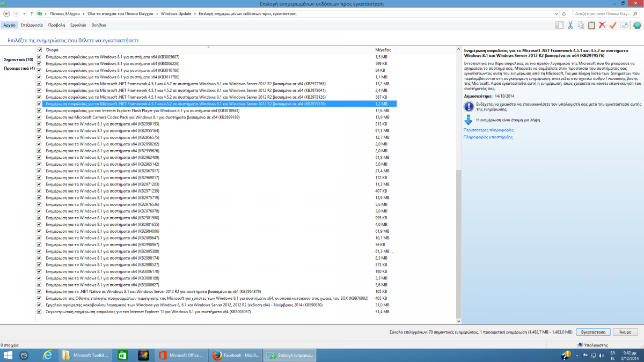Screen dimensions: 644x362
Task: Go up one level with Up arrow
Action: pyautogui.click(x=32, y=13)
